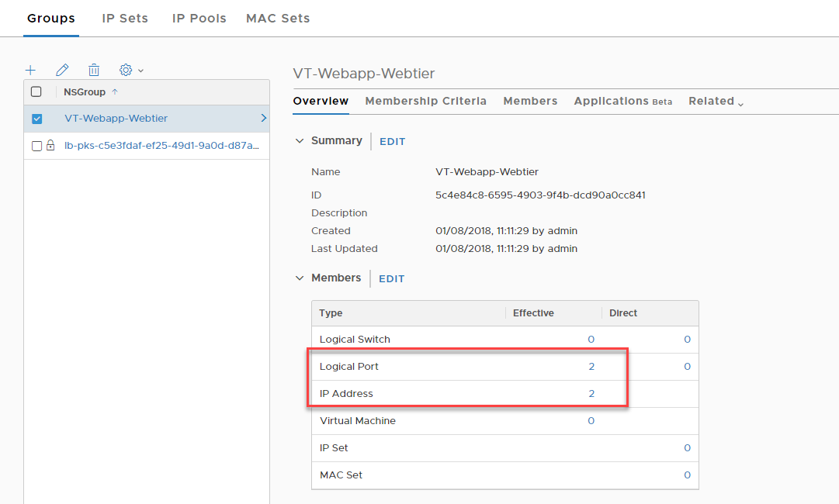The width and height of the screenshot is (839, 504).
Task: Open Membership Criteria tab
Action: click(x=426, y=101)
